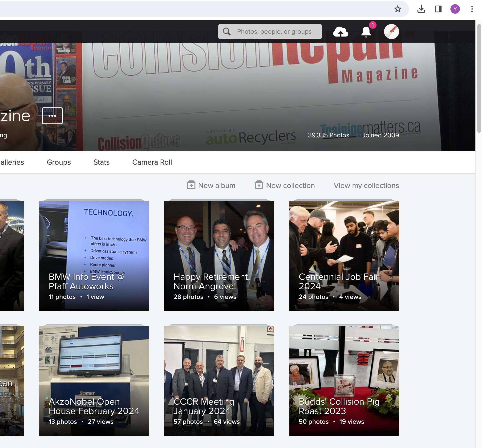This screenshot has width=482, height=448.
Task: Open Chrome profile Y avatar
Action: coord(455,9)
